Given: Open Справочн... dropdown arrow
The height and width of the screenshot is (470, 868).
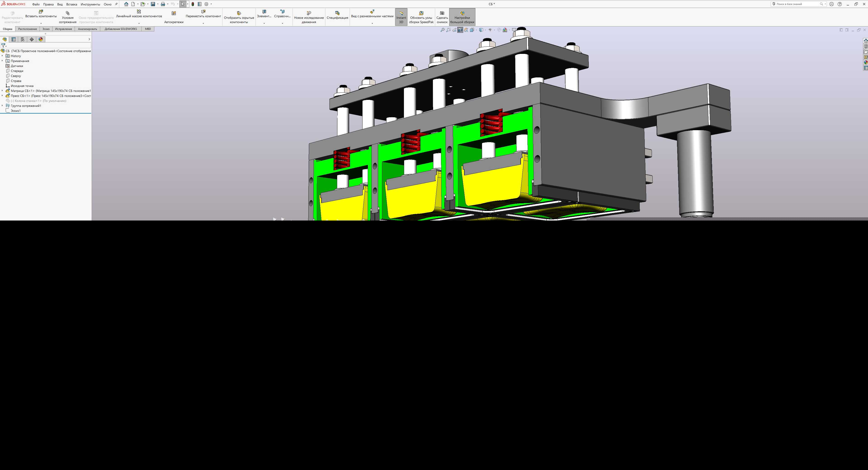Looking at the screenshot, I should tap(282, 23).
